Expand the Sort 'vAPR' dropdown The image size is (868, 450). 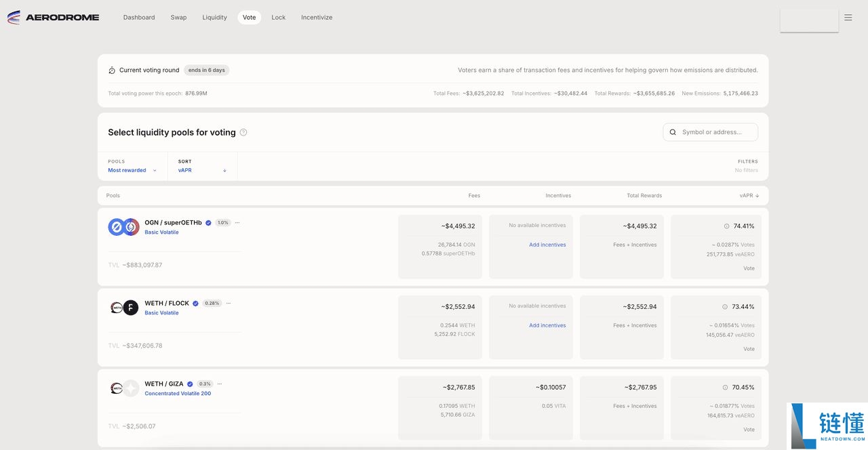click(202, 170)
